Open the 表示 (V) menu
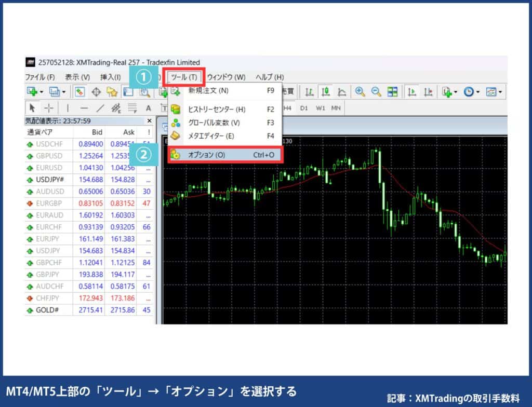Screen dimensions: 532x407 point(77,77)
